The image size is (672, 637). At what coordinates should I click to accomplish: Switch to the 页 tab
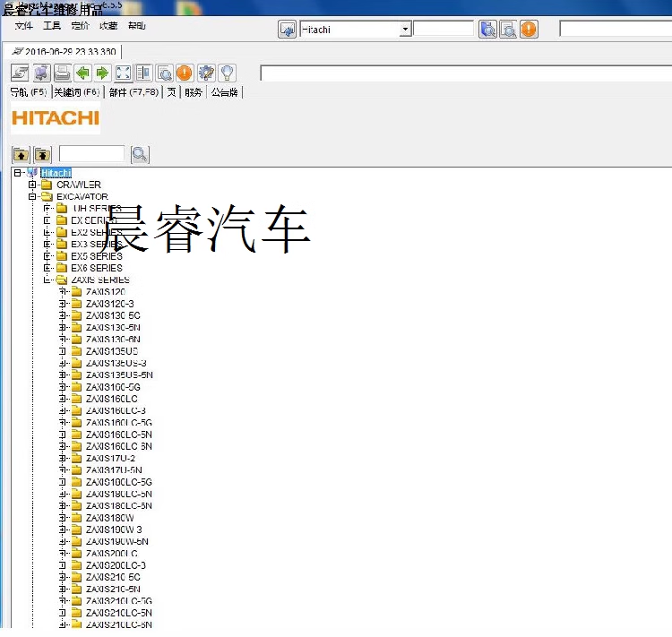(x=171, y=92)
